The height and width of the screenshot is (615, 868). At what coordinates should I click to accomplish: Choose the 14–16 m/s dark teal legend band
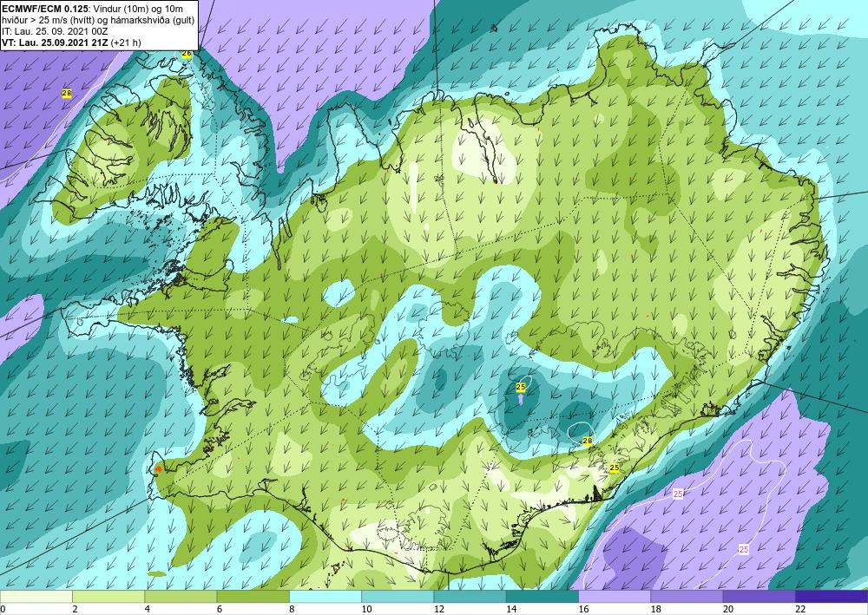pyautogui.click(x=542, y=596)
